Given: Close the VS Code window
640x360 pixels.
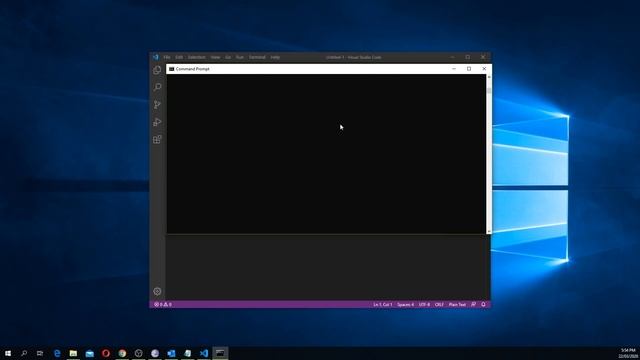Looking at the screenshot, I should (x=483, y=57).
